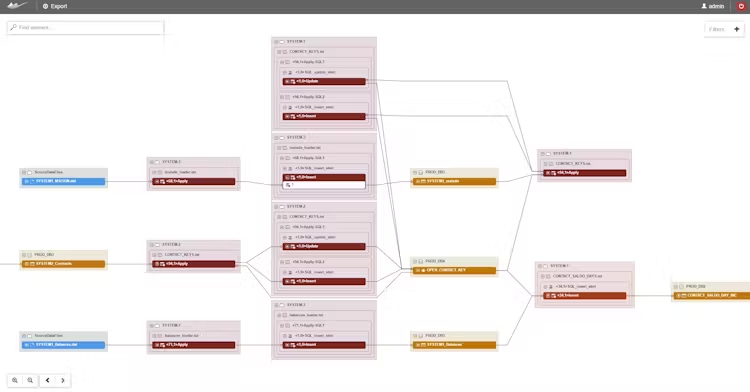Expand the CONTRCT_SALDO_DAY_INC node toggle box
This screenshot has width=750, height=392.
678,296
